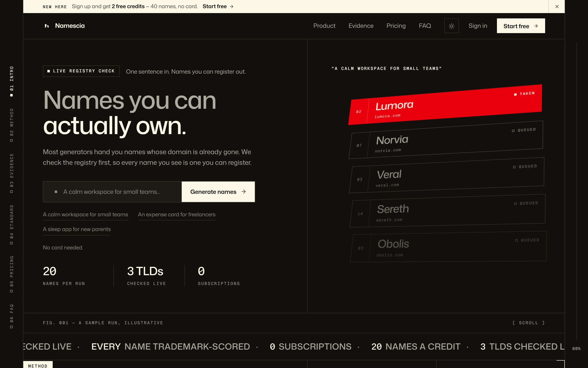Jump to 04 STANDARD in side rail
Screen dimensions: 588x368
tap(11, 225)
